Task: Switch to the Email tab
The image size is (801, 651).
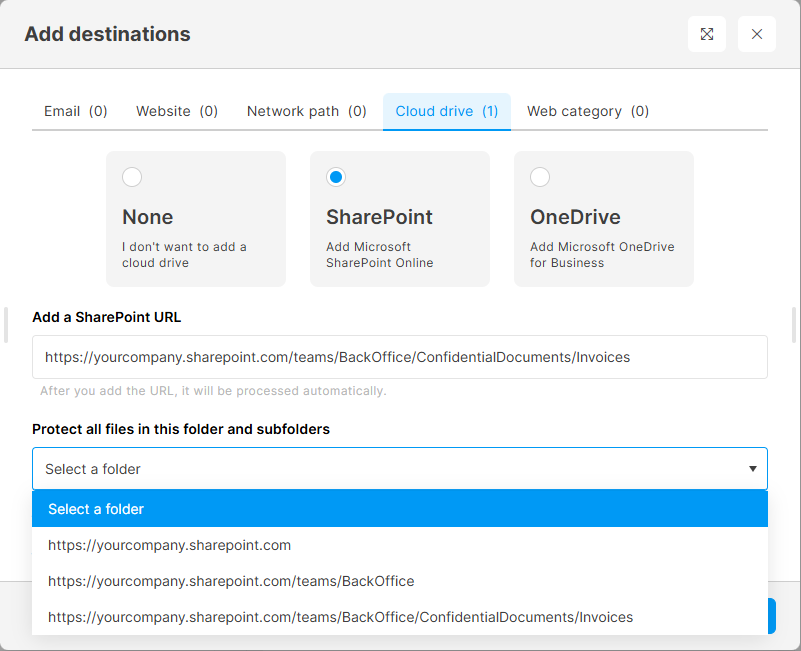Action: (x=76, y=111)
